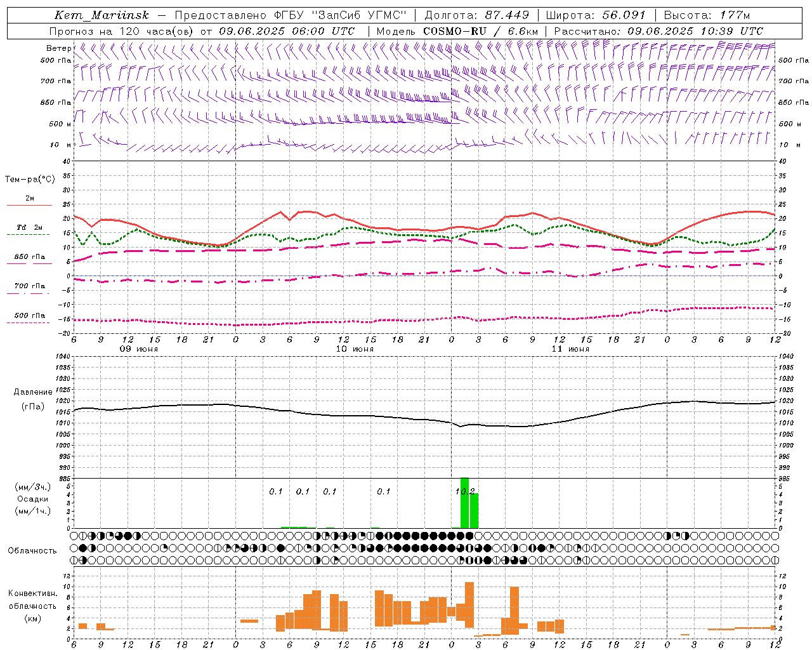812x650 pixels.
Task: Select 'Рассчитано: 09.06.2025 10:39 UTC' timestamp
Action: pyautogui.click(x=658, y=31)
